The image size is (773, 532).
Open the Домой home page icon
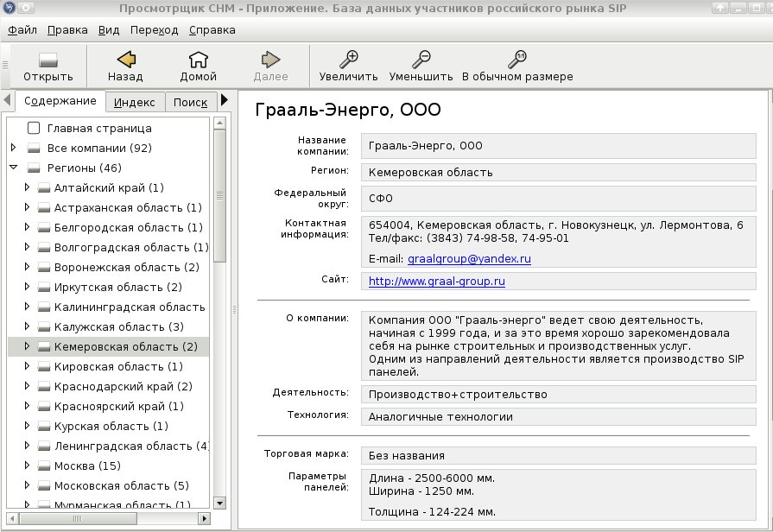pyautogui.click(x=198, y=60)
